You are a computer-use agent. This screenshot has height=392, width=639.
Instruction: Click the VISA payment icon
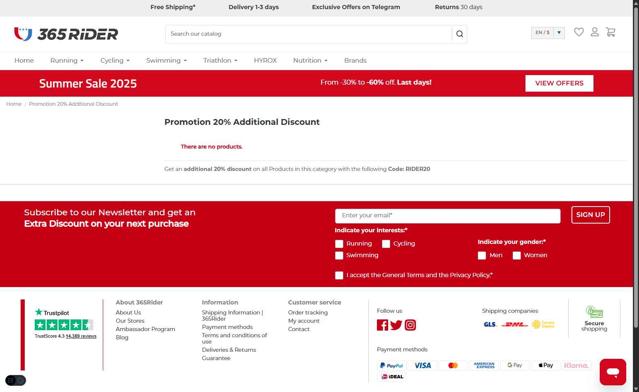tap(423, 366)
